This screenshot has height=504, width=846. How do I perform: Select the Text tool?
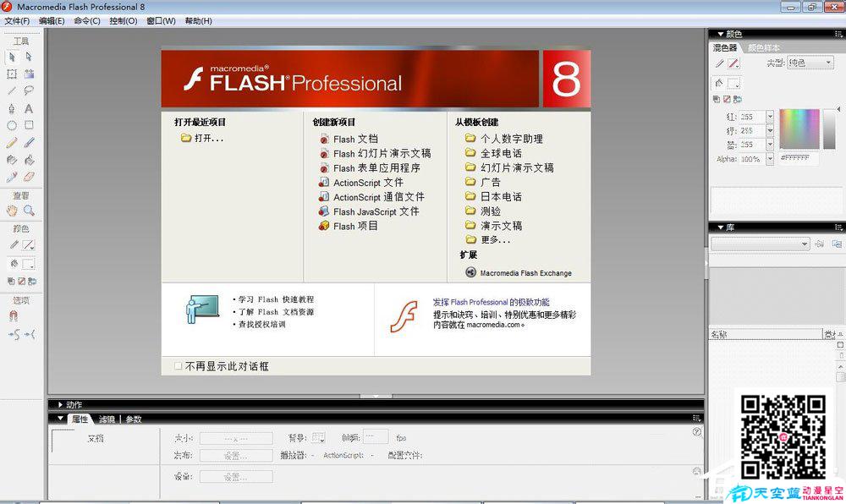coord(29,108)
